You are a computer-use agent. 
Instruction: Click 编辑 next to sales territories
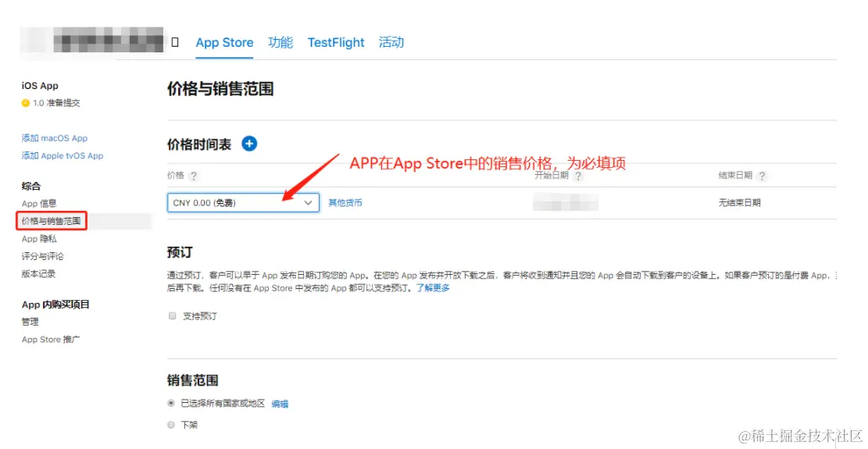pos(280,404)
